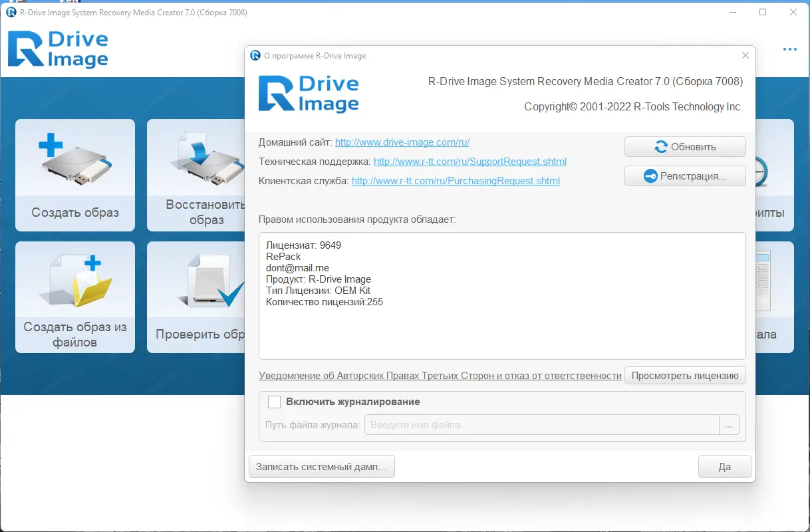Maximize the main R-Drive Image window
The height and width of the screenshot is (532, 810).
763,12
